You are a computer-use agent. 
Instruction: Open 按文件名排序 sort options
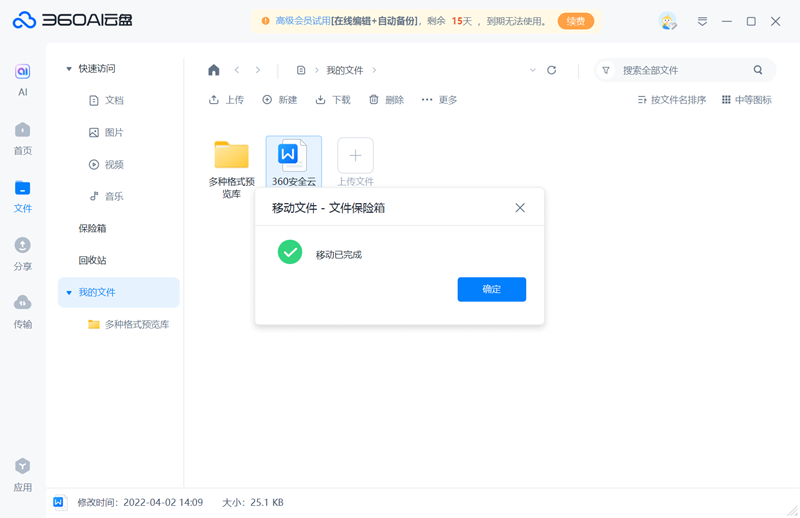point(672,100)
